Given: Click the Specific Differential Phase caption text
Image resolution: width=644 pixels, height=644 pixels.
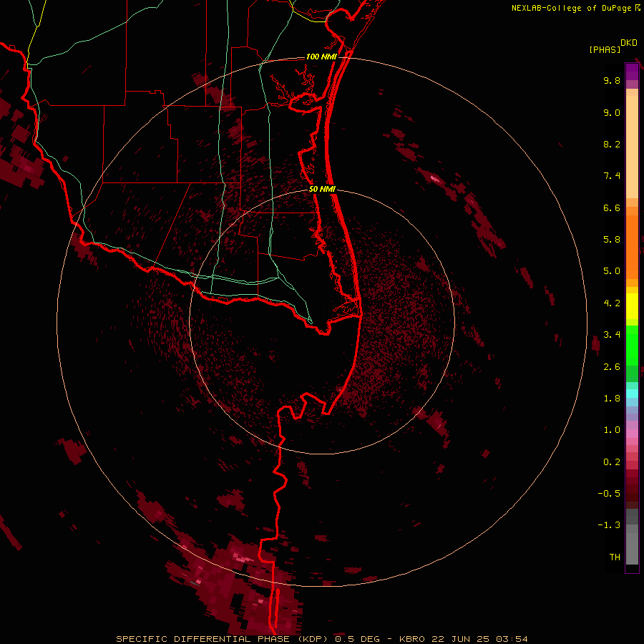Looking at the screenshot, I should [x=321, y=639].
